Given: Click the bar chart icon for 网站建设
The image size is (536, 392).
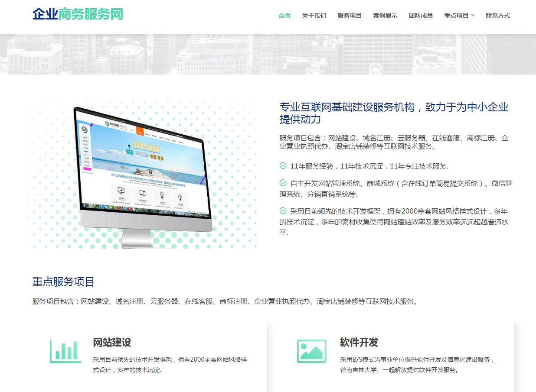Looking at the screenshot, I should [65, 351].
